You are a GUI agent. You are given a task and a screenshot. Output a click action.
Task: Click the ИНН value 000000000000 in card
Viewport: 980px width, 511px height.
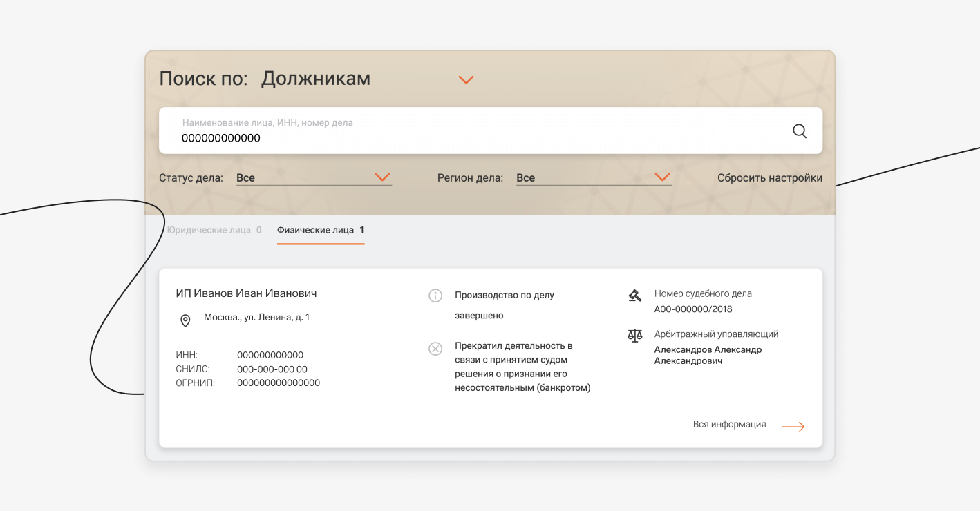[270, 355]
